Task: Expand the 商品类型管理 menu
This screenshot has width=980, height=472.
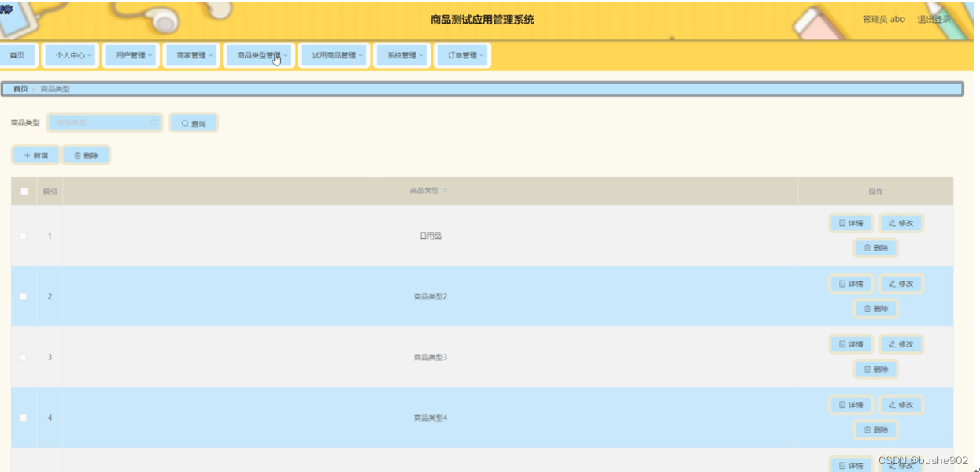Action: [x=259, y=55]
